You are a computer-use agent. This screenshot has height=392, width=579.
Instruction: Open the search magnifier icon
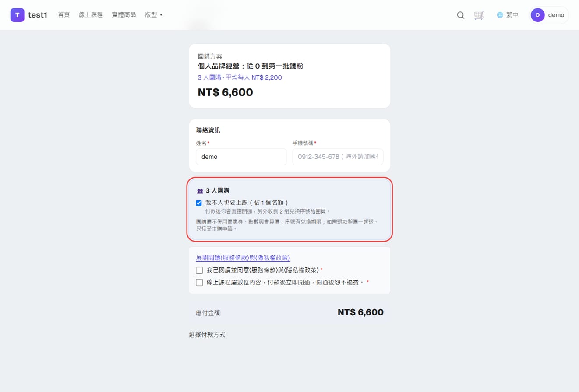click(460, 15)
